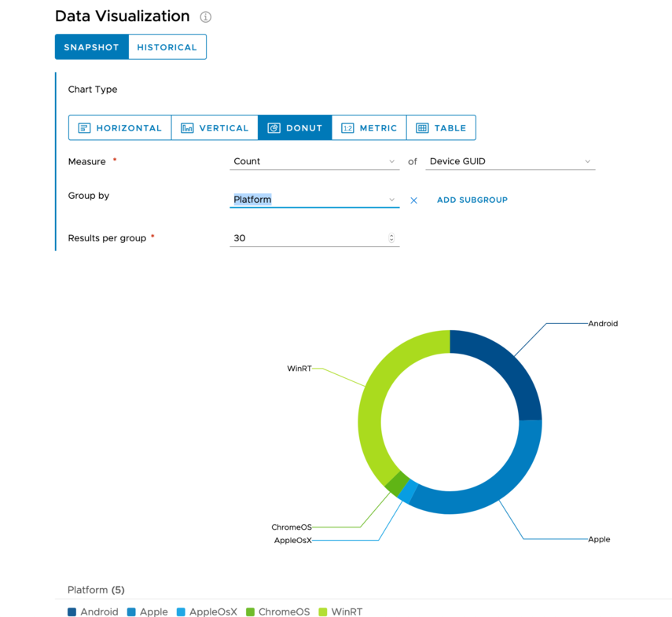The height and width of the screenshot is (617, 672).
Task: Expand the Device GUID dropdown
Action: pyautogui.click(x=509, y=161)
